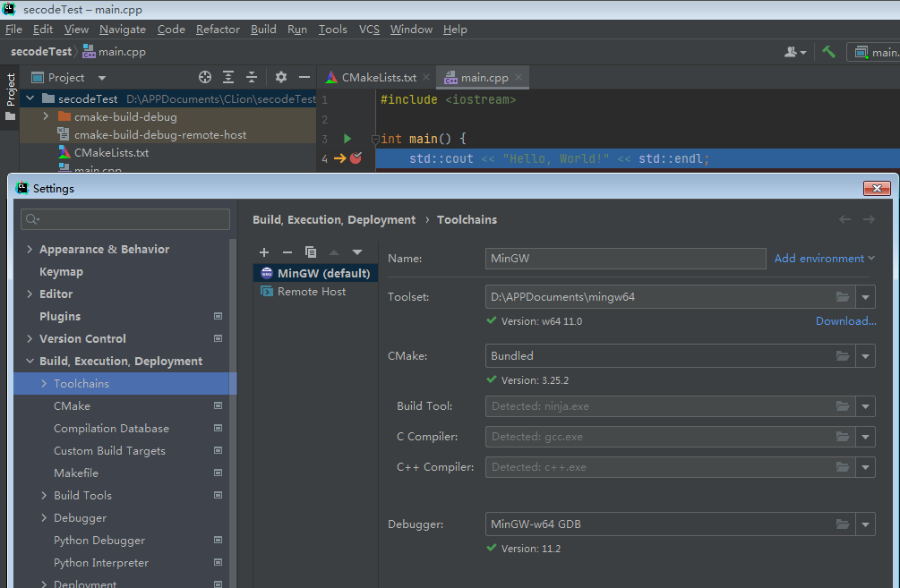Browse folder for CMake path
This screenshot has height=588, width=900.
coord(842,356)
